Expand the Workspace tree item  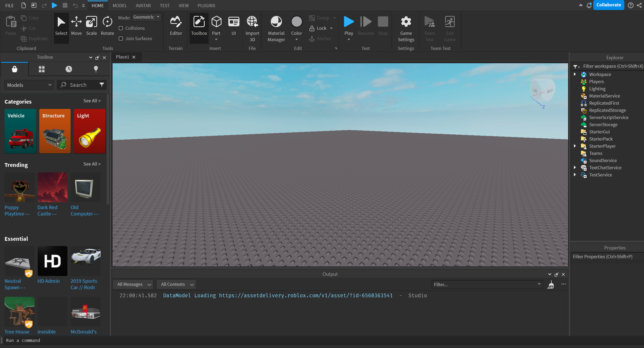(575, 74)
